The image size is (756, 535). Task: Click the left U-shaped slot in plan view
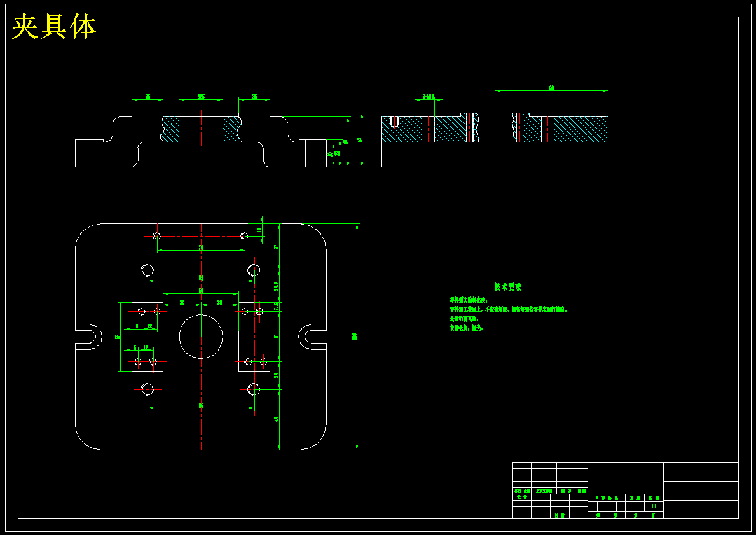point(88,337)
